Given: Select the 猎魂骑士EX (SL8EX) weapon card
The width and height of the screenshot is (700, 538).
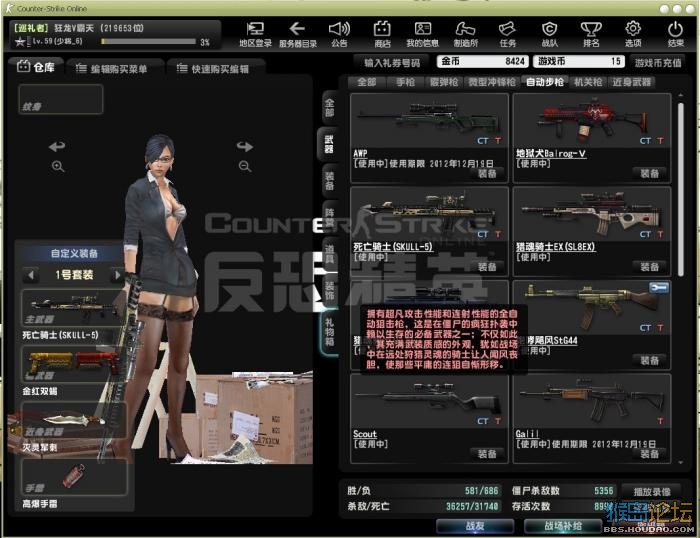Looking at the screenshot, I should [592, 232].
